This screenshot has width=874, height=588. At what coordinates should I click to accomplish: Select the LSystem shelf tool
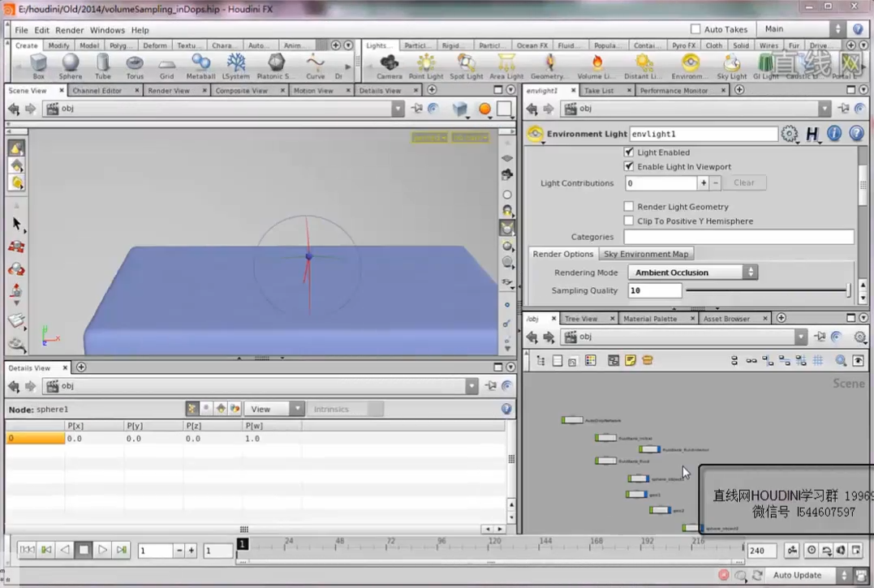click(236, 67)
